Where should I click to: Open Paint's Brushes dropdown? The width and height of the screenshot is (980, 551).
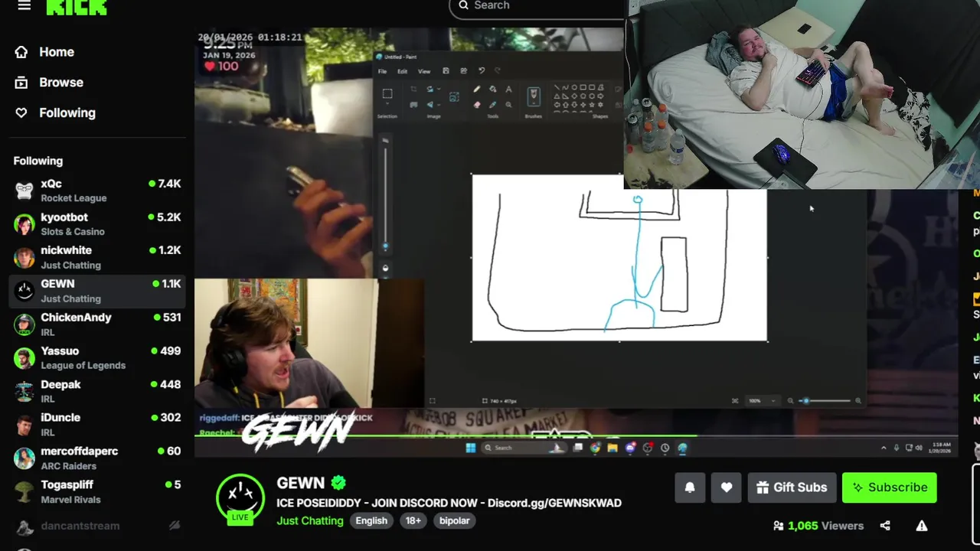pyautogui.click(x=534, y=104)
